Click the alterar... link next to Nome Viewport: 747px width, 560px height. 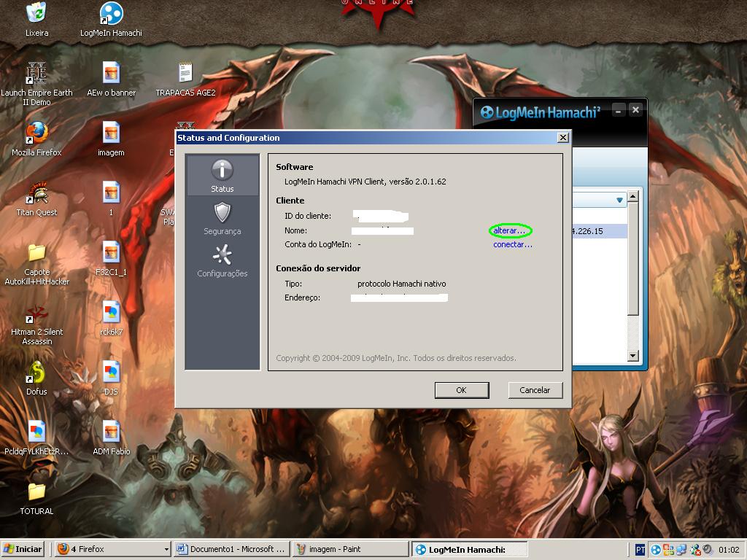(x=509, y=231)
